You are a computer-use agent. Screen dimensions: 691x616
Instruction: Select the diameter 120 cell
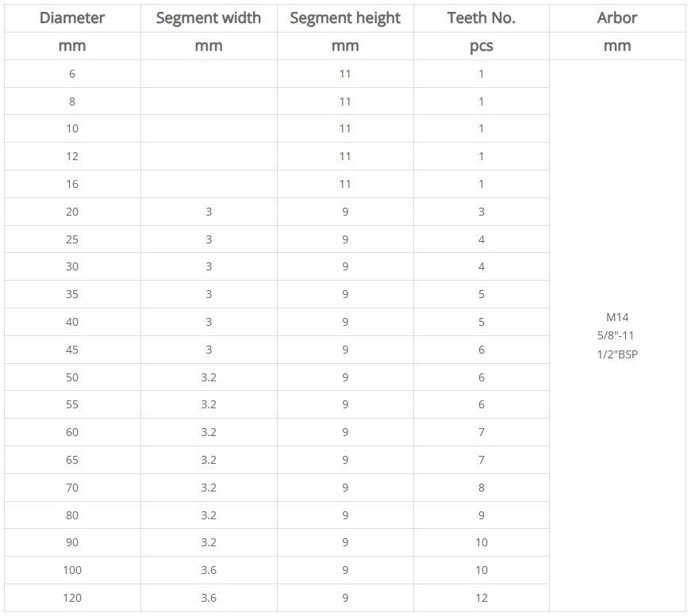point(72,598)
